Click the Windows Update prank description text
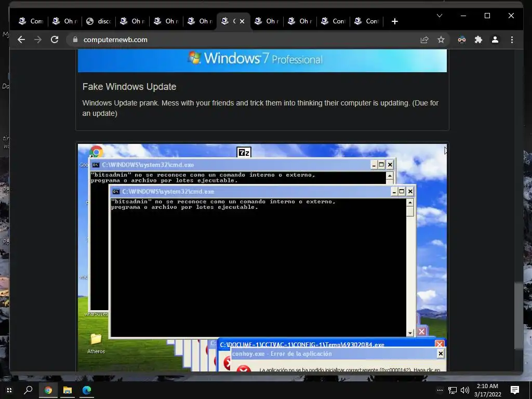532x399 pixels. [x=260, y=108]
